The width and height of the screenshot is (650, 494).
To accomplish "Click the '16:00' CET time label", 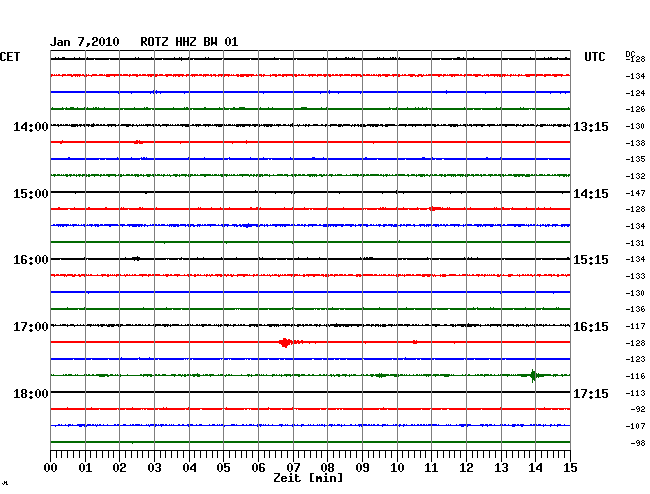I will (31, 260).
